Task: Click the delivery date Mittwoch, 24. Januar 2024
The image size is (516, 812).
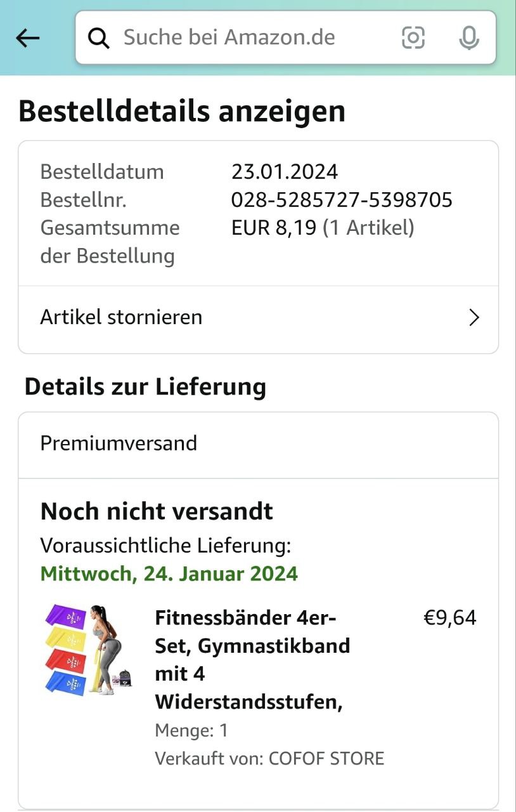Action: click(169, 573)
